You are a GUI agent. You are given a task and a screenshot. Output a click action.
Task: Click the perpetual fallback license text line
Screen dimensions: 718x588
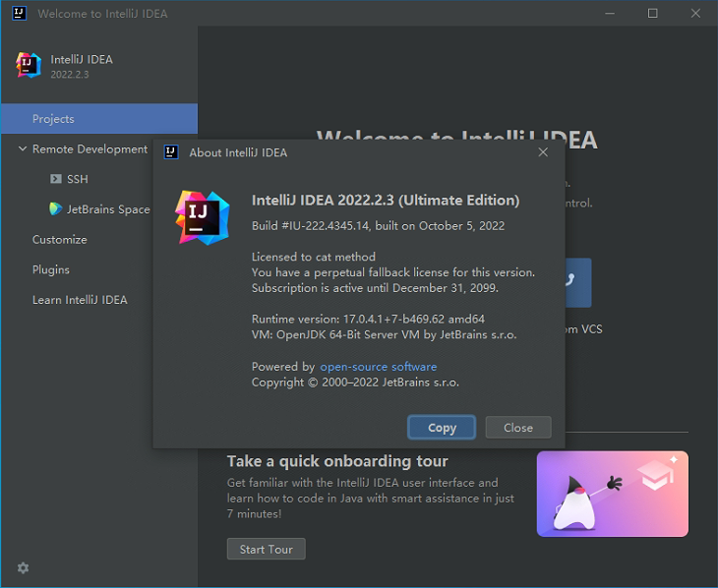coord(393,272)
